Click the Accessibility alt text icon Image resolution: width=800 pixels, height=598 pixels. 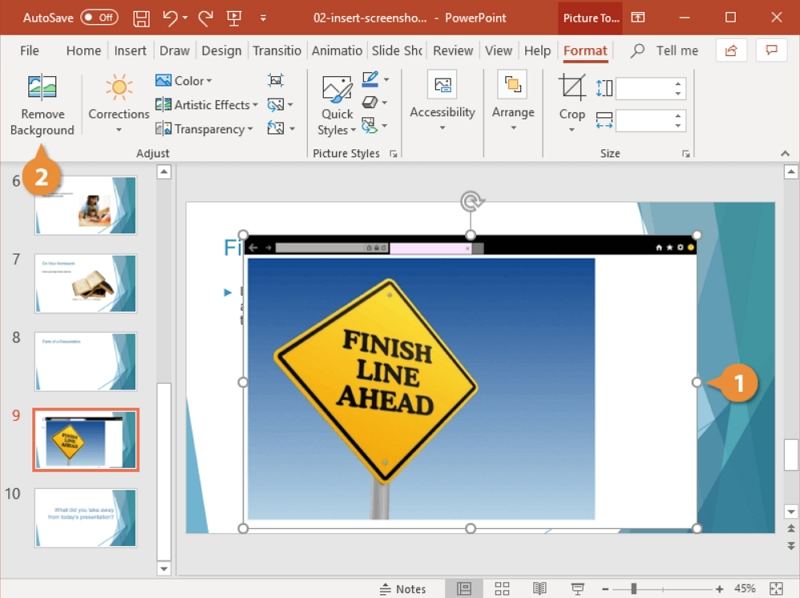click(x=442, y=100)
